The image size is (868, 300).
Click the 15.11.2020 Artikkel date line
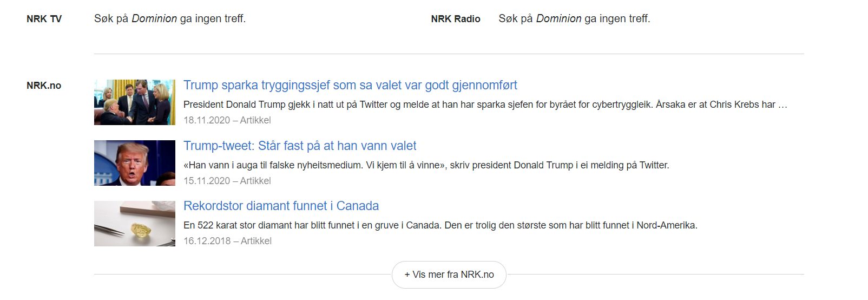coord(227,181)
